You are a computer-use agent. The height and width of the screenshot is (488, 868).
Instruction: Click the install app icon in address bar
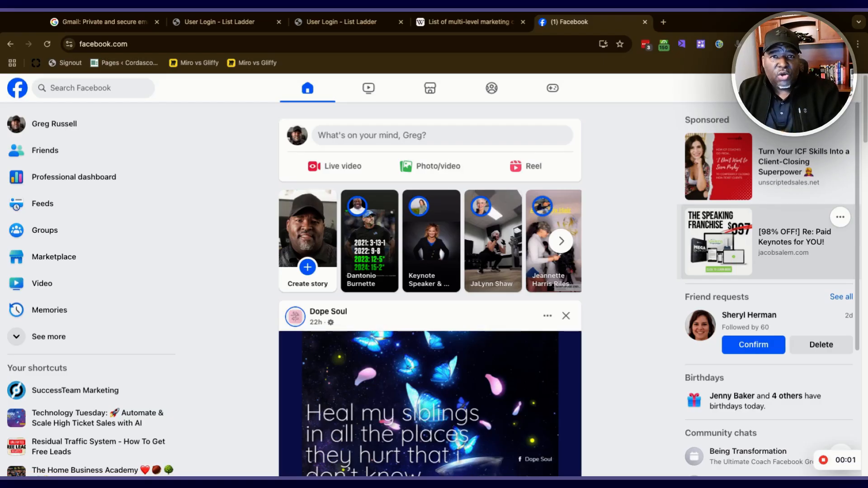pos(603,44)
